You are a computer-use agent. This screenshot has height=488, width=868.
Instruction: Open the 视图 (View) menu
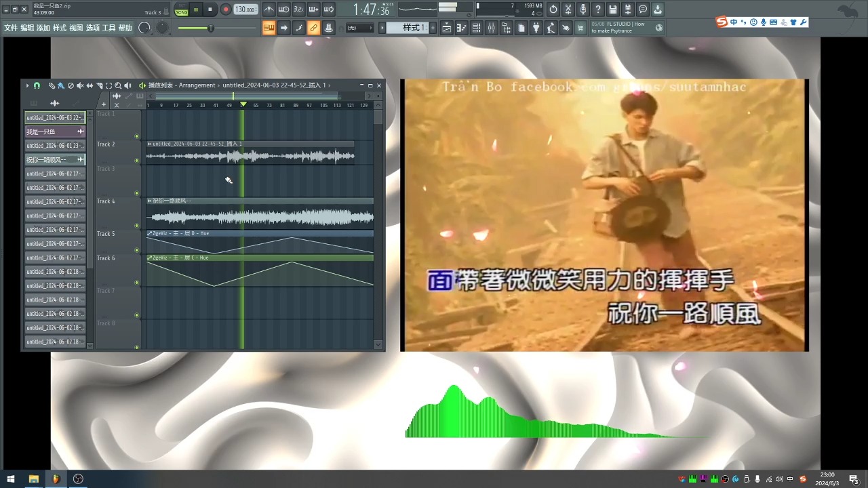click(x=76, y=28)
